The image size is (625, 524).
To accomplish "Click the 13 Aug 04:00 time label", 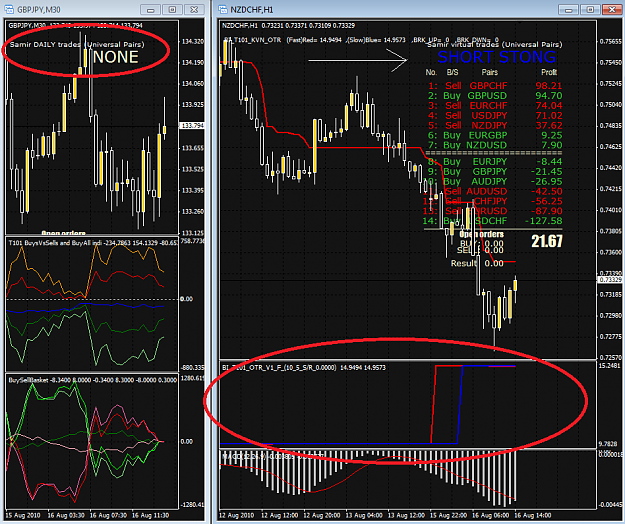I will (364, 515).
